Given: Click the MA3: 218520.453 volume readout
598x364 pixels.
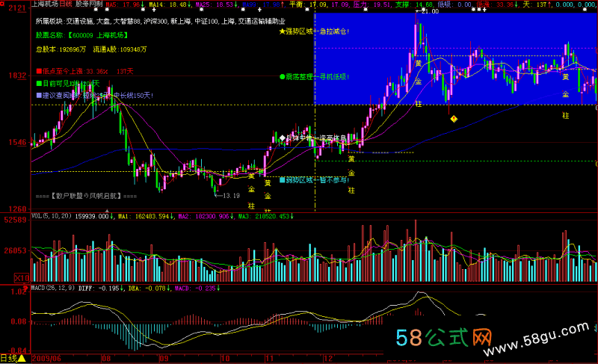Looking at the screenshot, I should (266, 216).
